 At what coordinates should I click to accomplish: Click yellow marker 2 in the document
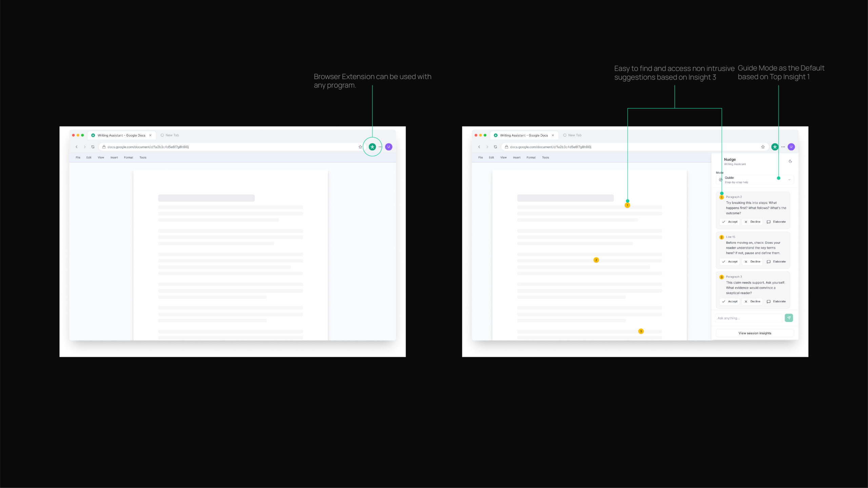596,260
